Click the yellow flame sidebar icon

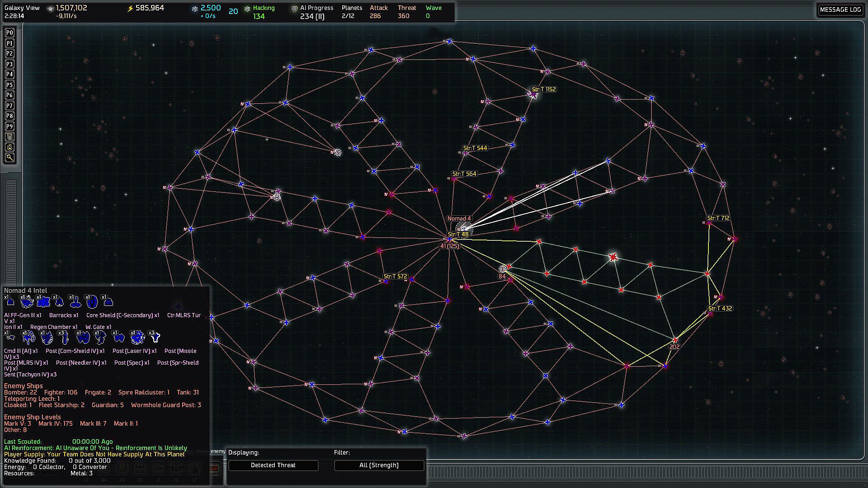tap(9, 147)
